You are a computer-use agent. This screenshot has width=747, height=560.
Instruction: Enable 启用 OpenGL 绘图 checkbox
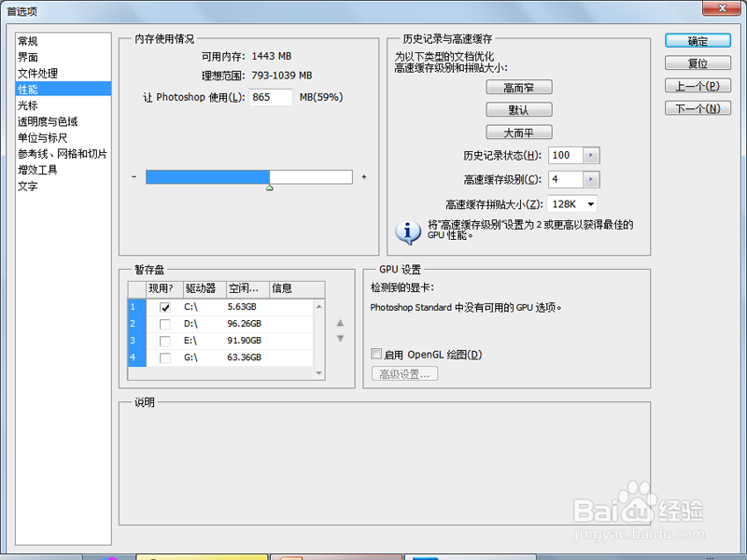point(376,354)
